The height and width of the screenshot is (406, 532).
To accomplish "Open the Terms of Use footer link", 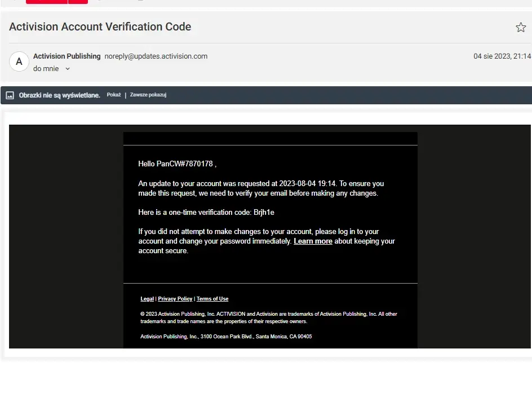I will (x=212, y=299).
